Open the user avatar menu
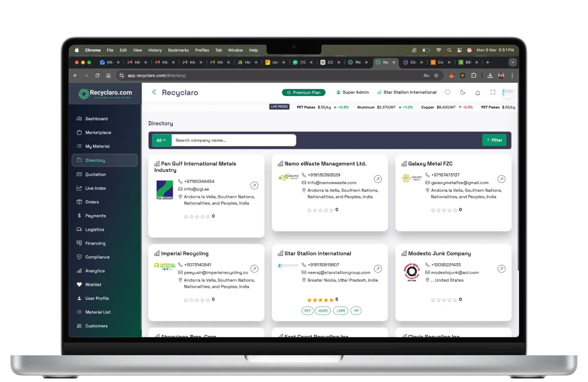 coord(508,92)
